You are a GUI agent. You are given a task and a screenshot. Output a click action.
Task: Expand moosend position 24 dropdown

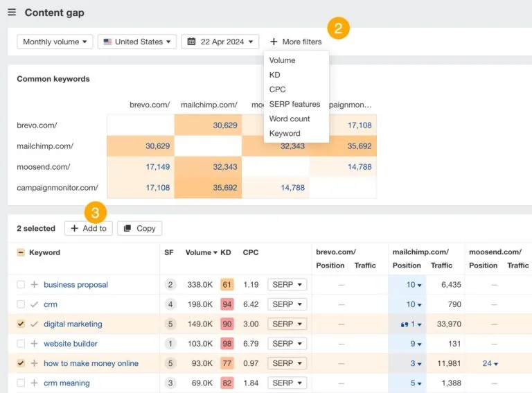pyautogui.click(x=490, y=363)
